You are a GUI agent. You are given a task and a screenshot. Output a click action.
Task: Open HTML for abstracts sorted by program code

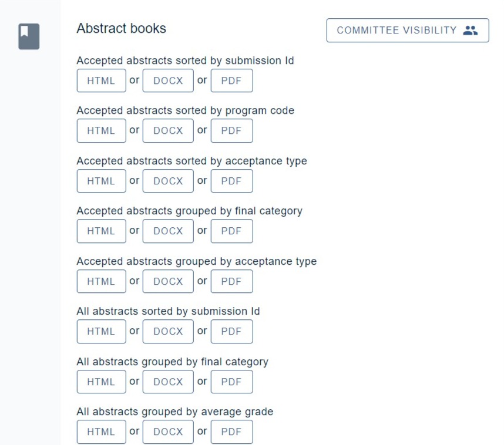tap(101, 131)
